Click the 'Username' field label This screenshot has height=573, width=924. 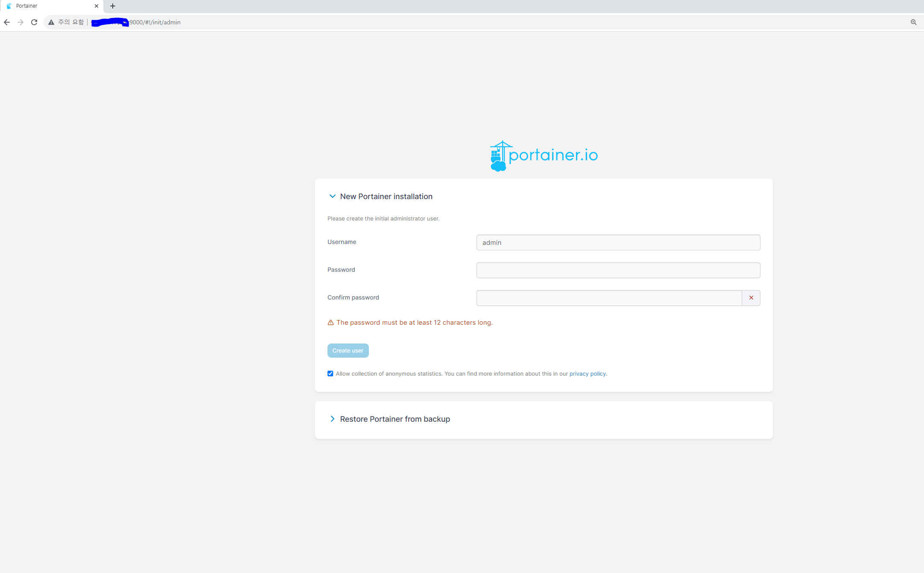tap(342, 242)
